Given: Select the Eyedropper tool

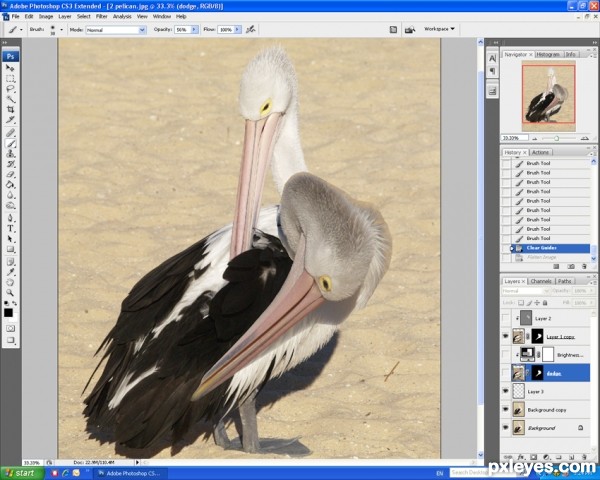Looking at the screenshot, I should (x=10, y=272).
